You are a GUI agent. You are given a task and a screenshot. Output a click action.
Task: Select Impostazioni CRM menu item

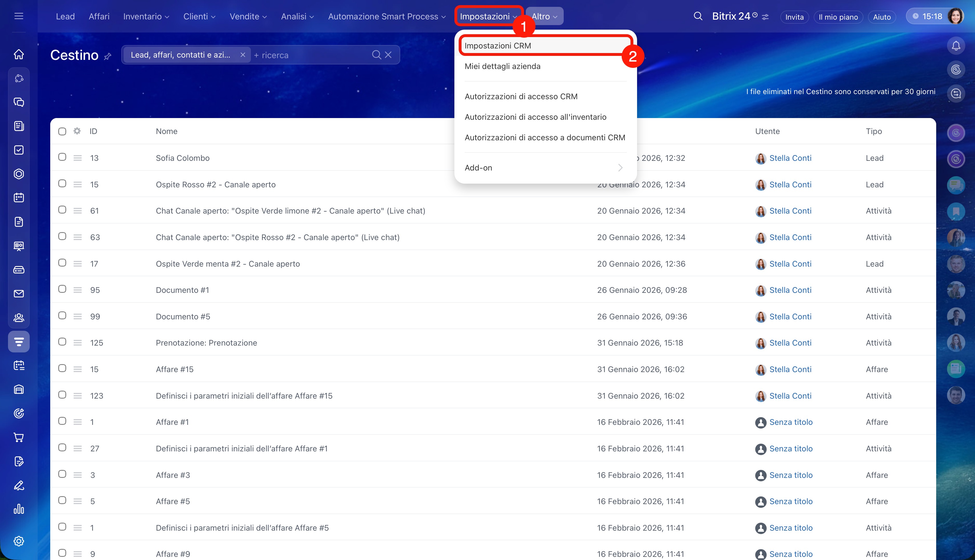(x=498, y=46)
